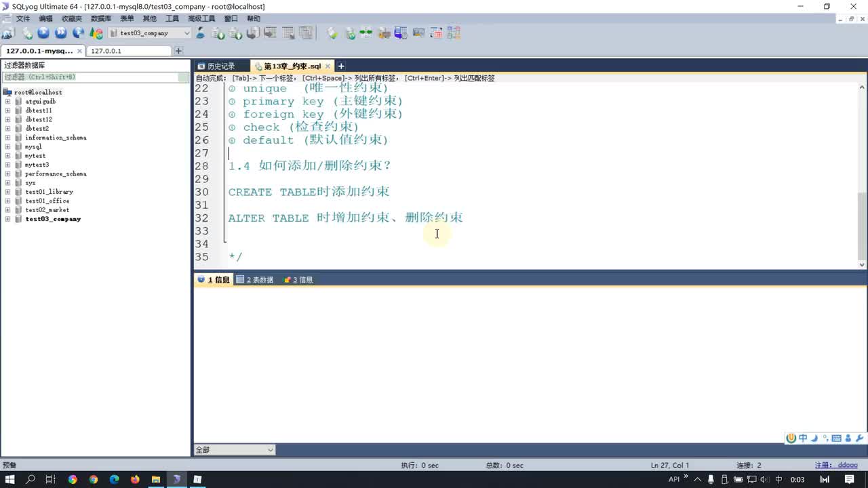This screenshot has height=488, width=868.
Task: Click the 注册: ddooo link
Action: pos(836,466)
